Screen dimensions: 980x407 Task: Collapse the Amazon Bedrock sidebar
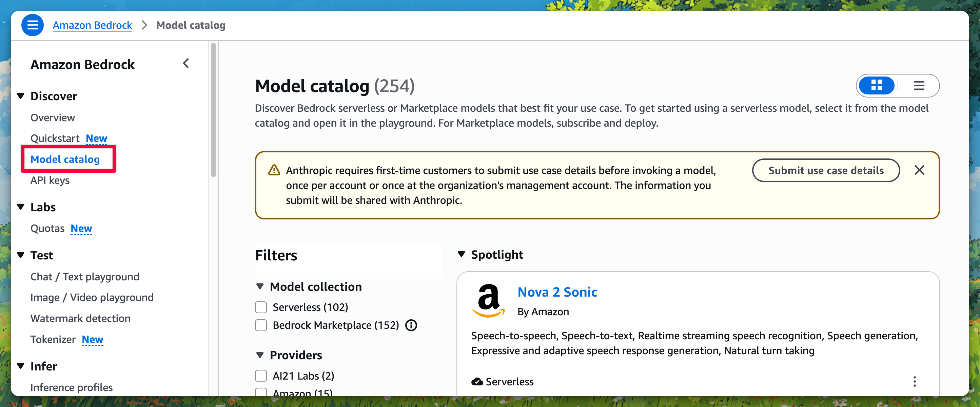pyautogui.click(x=186, y=63)
